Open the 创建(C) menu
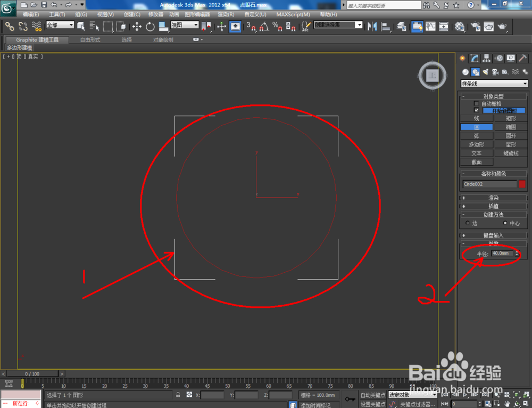The width and height of the screenshot is (532, 408). (132, 14)
